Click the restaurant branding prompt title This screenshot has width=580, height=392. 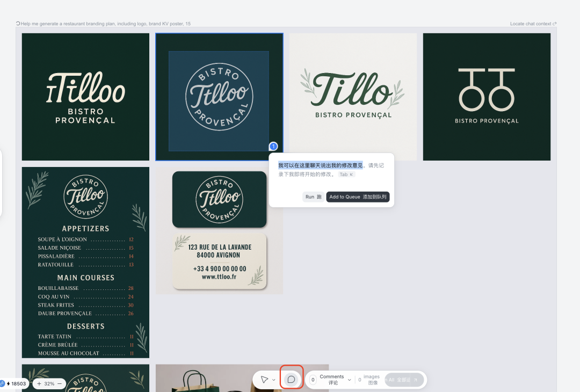tap(106, 24)
